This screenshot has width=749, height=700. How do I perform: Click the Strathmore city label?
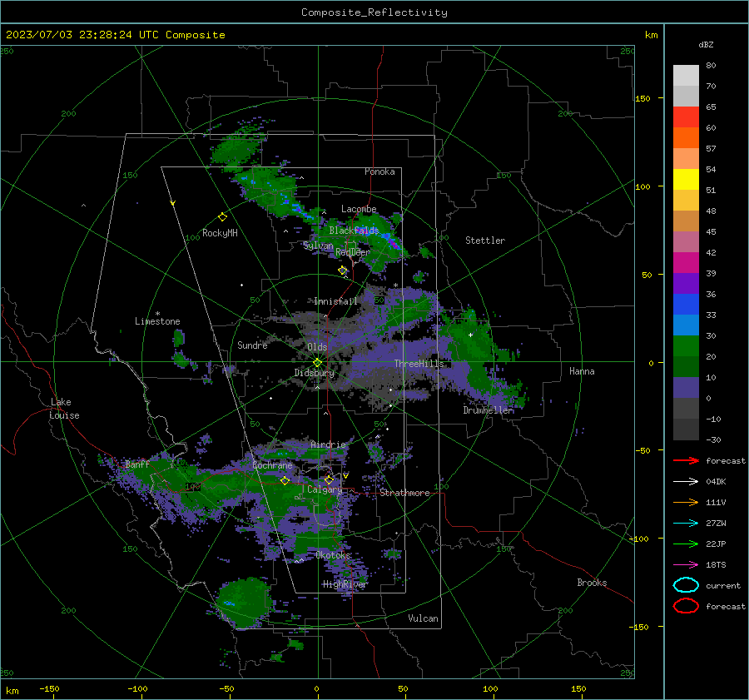(x=404, y=493)
